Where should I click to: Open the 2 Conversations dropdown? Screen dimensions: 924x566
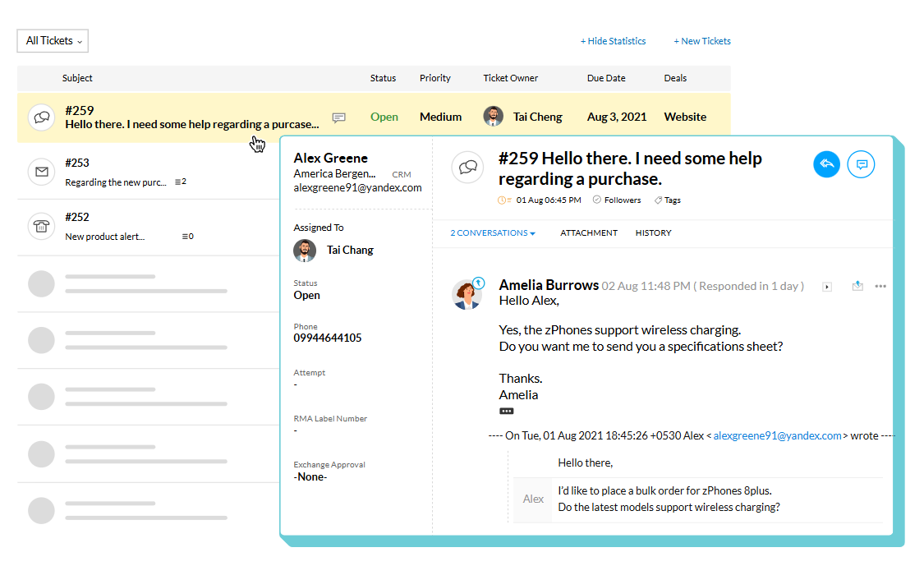(491, 232)
